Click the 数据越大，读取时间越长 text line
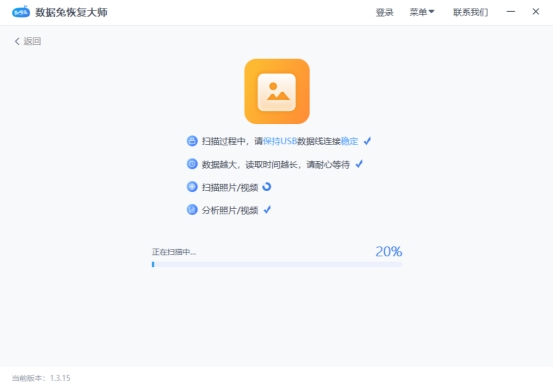 (276, 164)
